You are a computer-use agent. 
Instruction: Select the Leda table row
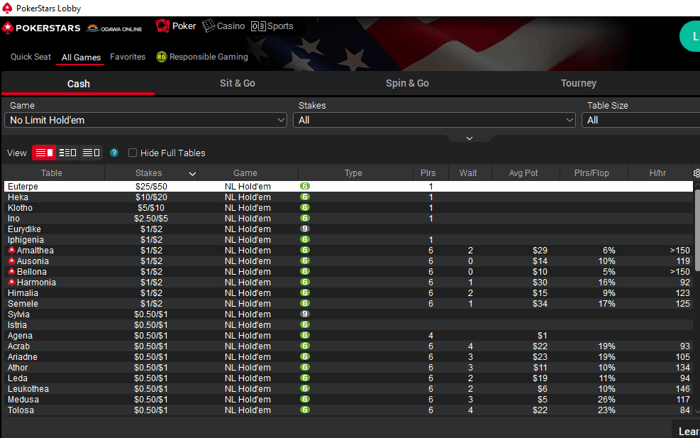[x=348, y=378]
